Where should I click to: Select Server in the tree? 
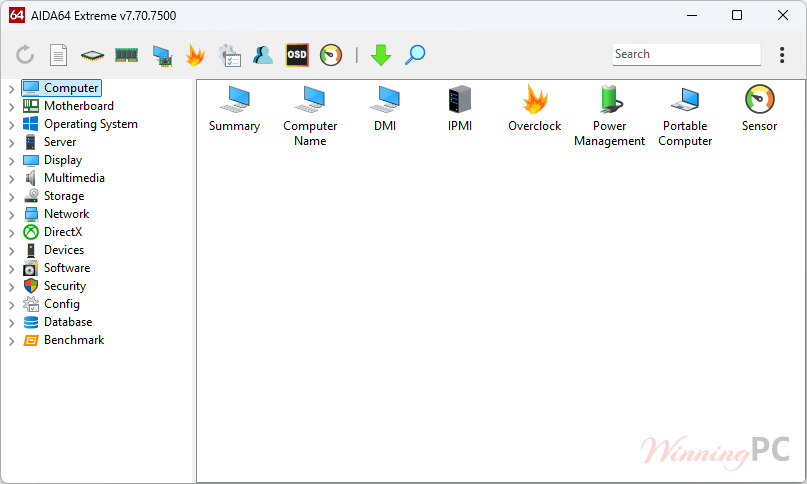click(49, 142)
